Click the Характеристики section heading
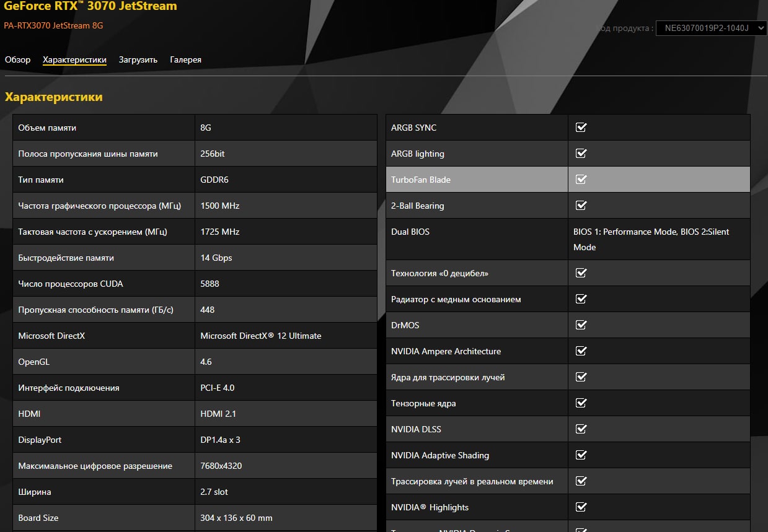 click(54, 97)
